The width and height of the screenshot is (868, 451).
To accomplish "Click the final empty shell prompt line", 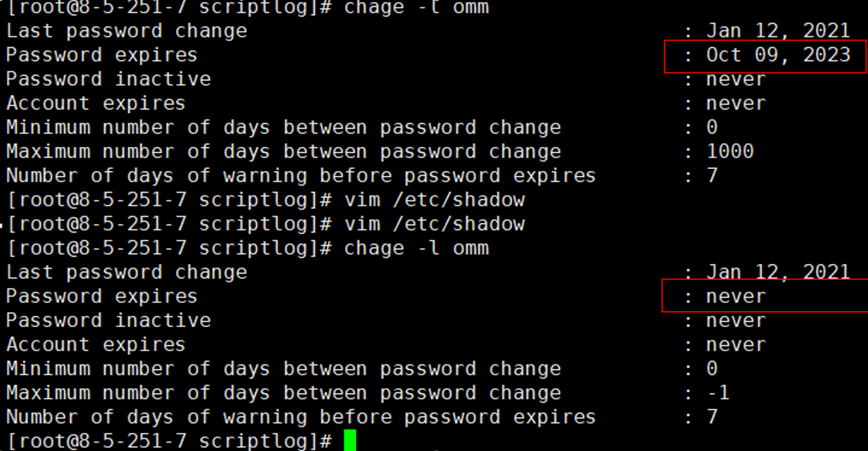I will [170, 441].
